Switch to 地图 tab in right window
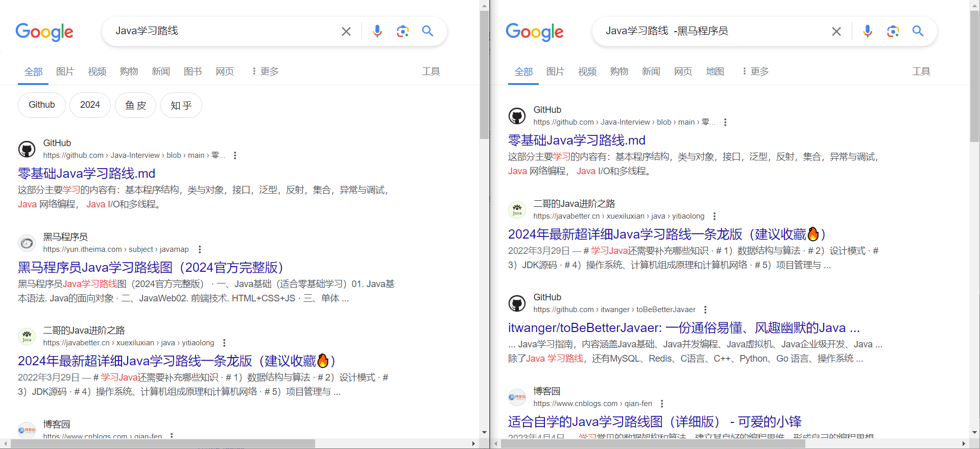This screenshot has width=980, height=449. point(715,72)
